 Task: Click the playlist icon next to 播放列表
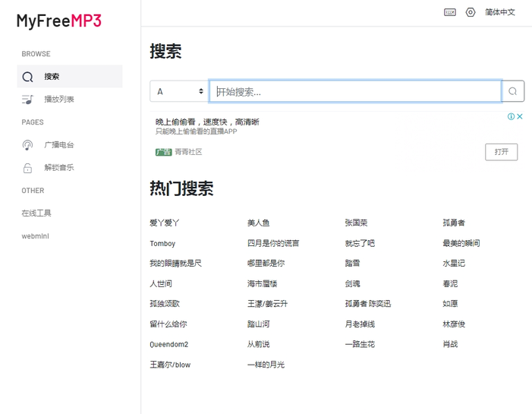pyautogui.click(x=28, y=100)
